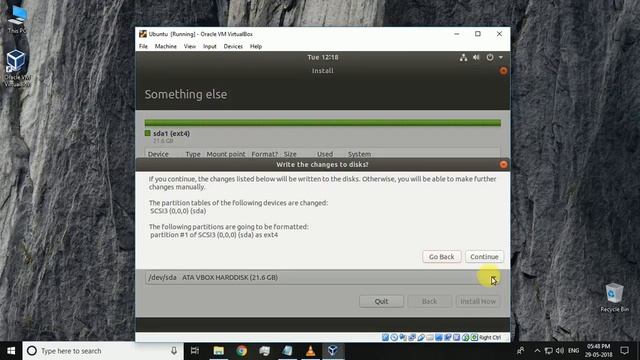Open the Input menu

pyautogui.click(x=210, y=46)
